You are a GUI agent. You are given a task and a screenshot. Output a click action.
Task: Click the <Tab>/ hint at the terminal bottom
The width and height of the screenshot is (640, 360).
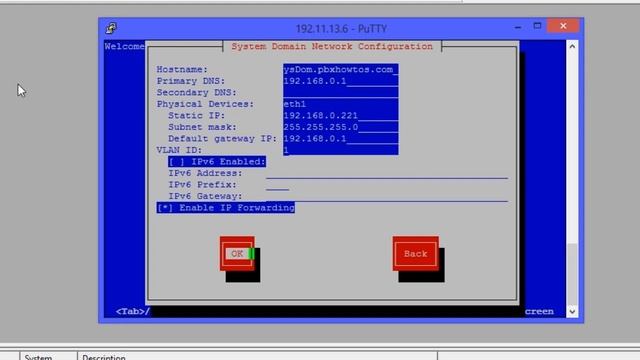click(x=133, y=311)
